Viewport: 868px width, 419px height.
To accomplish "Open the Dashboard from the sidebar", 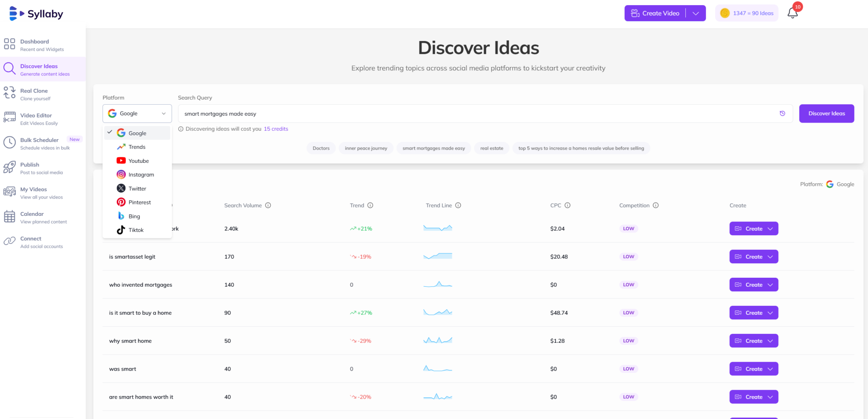I will click(35, 44).
